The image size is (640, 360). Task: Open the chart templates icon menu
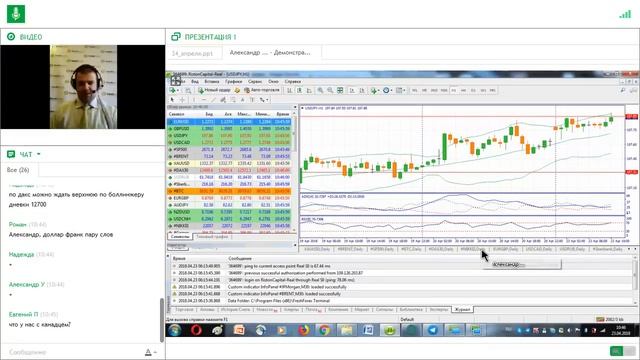point(400,90)
